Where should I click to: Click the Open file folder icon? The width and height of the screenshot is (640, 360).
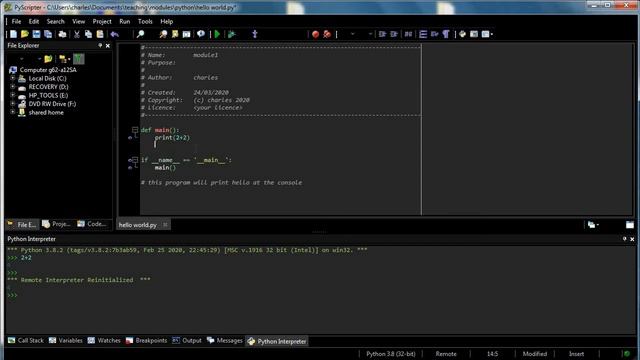pos(25,34)
